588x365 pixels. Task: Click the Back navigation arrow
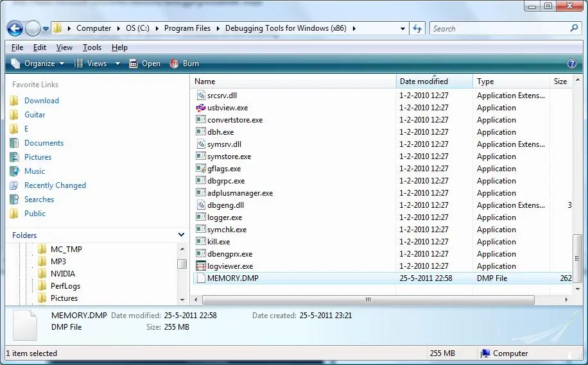tap(15, 28)
